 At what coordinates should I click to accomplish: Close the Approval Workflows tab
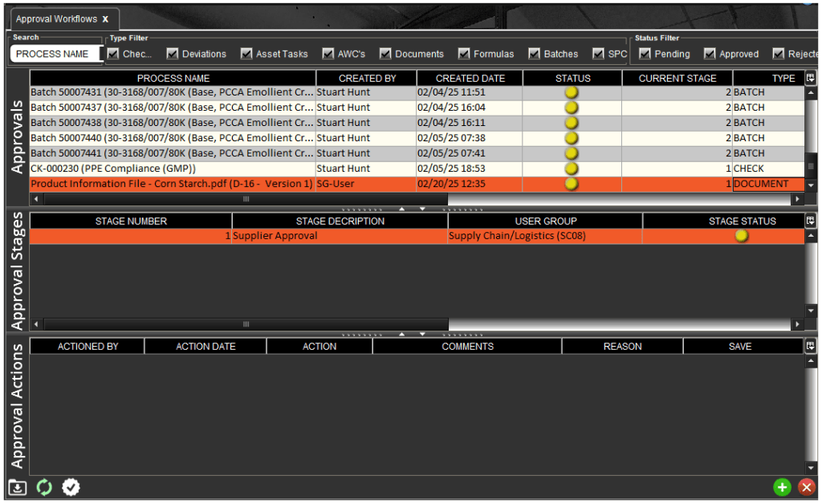coord(105,18)
